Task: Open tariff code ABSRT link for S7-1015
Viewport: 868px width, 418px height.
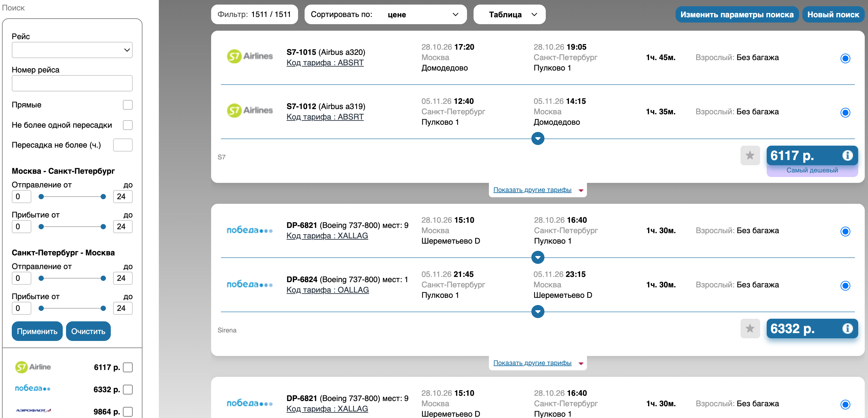Action: coord(325,63)
